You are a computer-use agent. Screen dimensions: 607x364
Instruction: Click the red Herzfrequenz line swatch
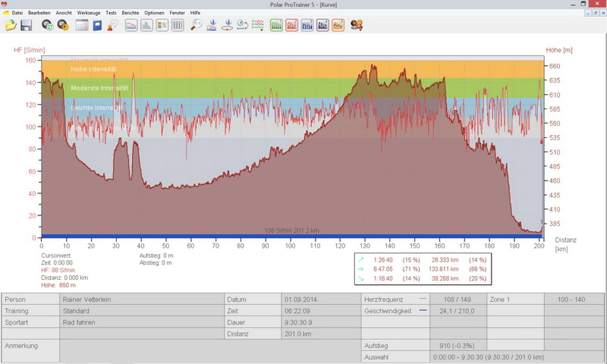pyautogui.click(x=423, y=299)
